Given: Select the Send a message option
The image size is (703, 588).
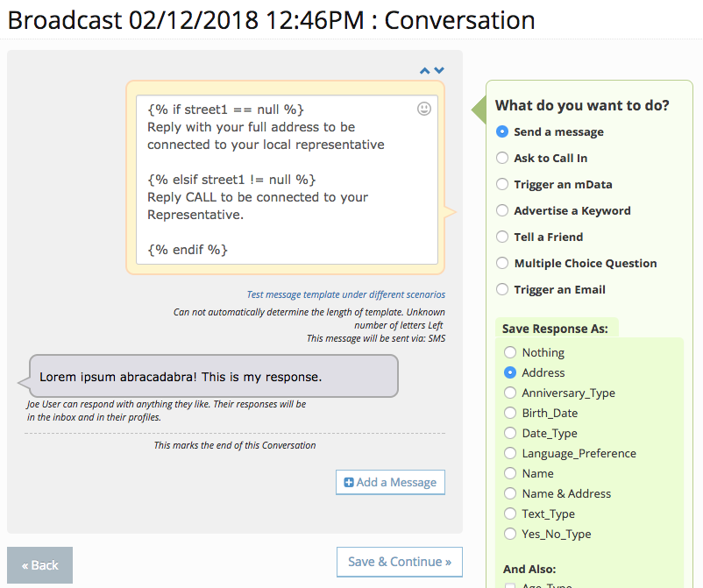Looking at the screenshot, I should pyautogui.click(x=502, y=131).
